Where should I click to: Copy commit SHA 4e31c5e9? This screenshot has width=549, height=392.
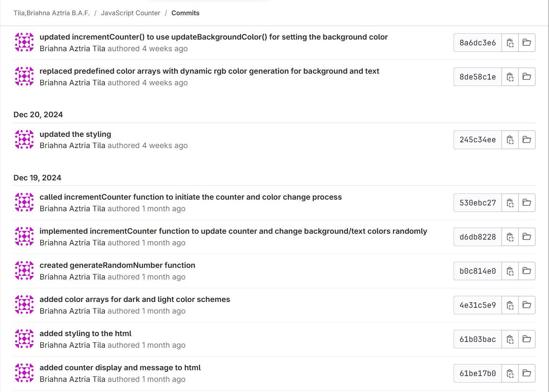(x=510, y=305)
